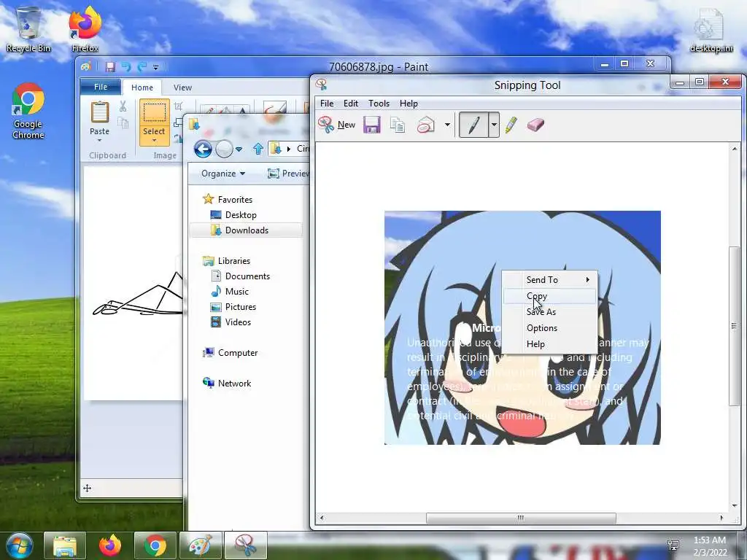Open the Organize dropdown in Explorer
Screen dimensions: 747x560
pos(223,174)
